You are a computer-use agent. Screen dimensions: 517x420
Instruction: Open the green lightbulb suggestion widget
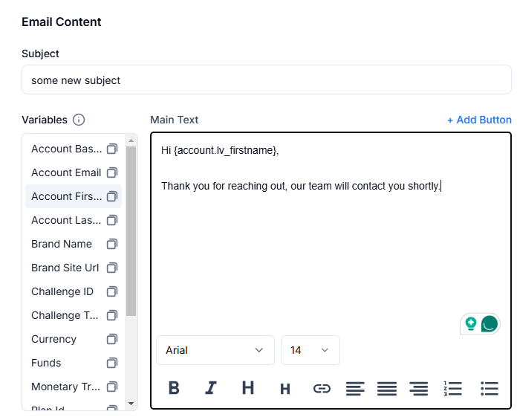[470, 324]
